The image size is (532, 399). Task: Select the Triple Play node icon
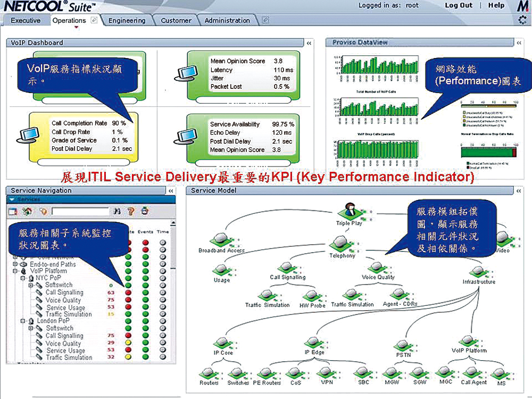[x=349, y=211]
